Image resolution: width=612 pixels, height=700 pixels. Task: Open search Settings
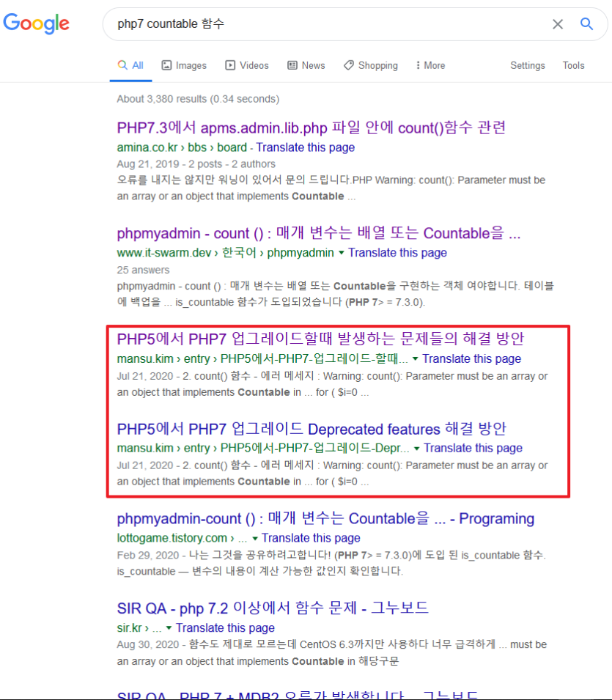(528, 66)
